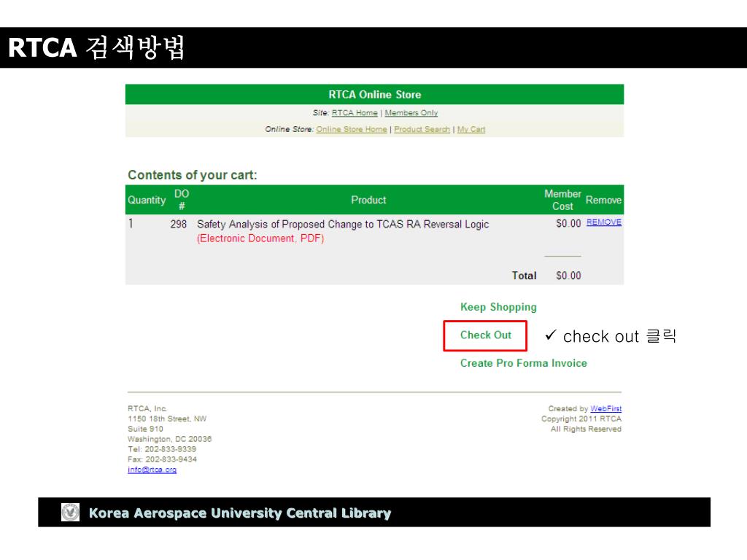This screenshot has height=560, width=747.
Task: Click the RTCA Online Store banner title
Action: (x=375, y=94)
